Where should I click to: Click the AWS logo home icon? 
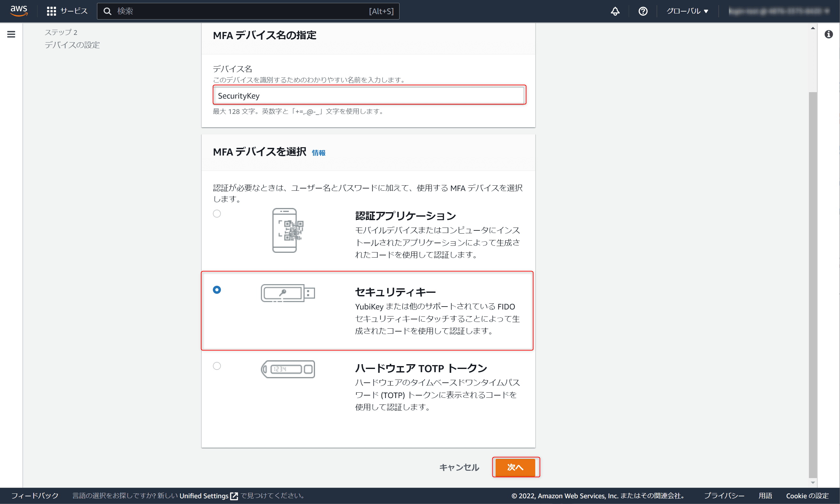point(19,11)
